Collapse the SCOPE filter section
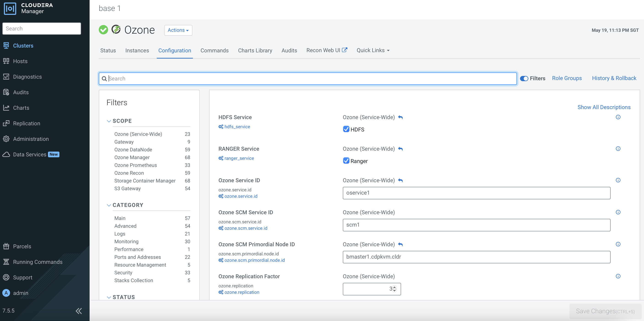Screen dimensions: 644x321 click(x=109, y=121)
